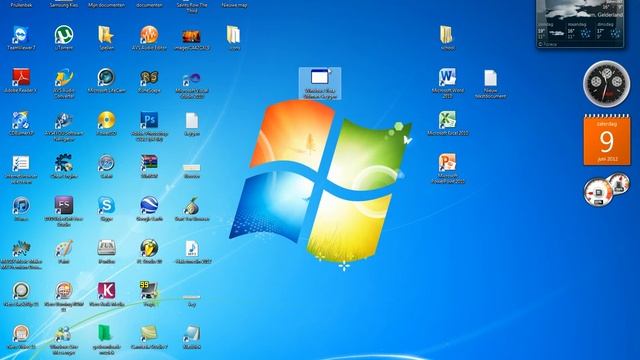Click the CPU meter gadget dials

[x=607, y=189]
